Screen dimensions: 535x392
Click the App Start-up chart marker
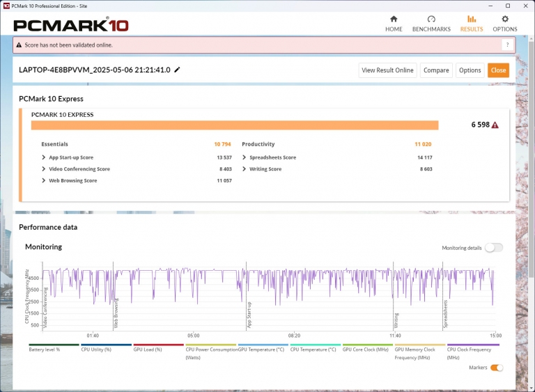pyautogui.click(x=249, y=315)
